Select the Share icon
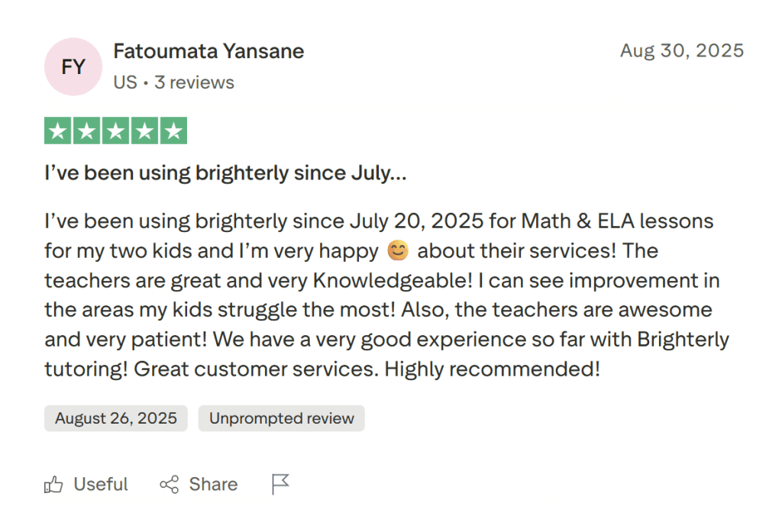The height and width of the screenshot is (532, 782). coord(170,484)
